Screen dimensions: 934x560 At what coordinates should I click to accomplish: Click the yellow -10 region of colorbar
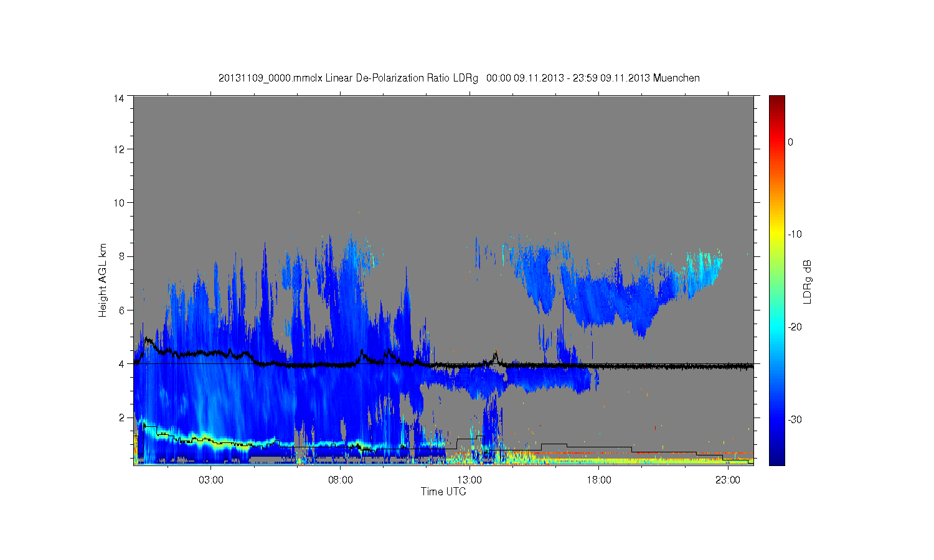tap(776, 234)
